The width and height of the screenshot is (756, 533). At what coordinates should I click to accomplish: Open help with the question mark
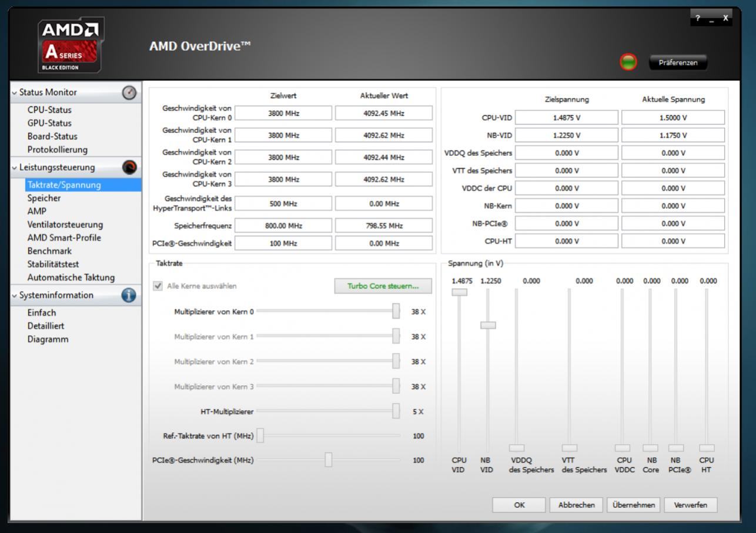tap(698, 18)
